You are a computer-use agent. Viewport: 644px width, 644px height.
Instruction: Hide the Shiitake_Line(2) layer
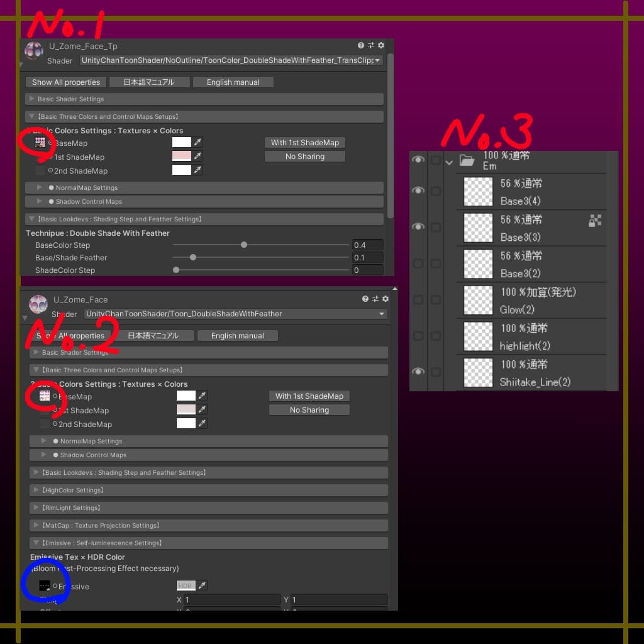point(418,371)
